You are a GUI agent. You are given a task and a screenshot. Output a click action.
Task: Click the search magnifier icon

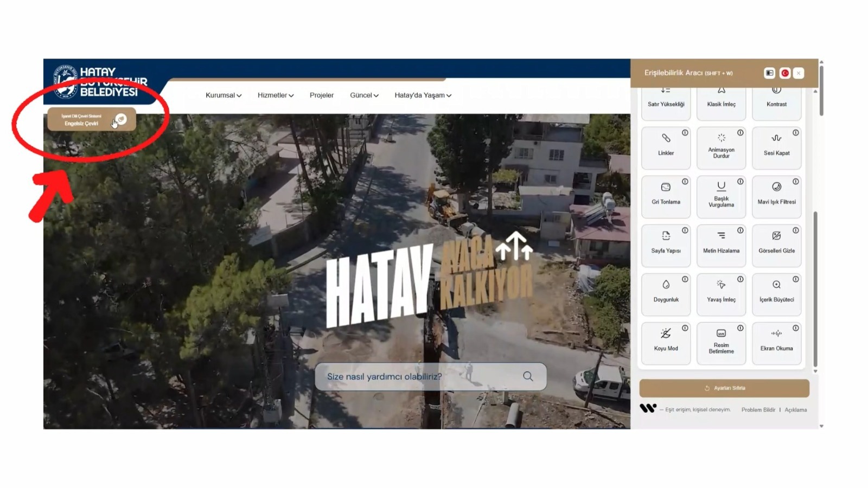528,376
